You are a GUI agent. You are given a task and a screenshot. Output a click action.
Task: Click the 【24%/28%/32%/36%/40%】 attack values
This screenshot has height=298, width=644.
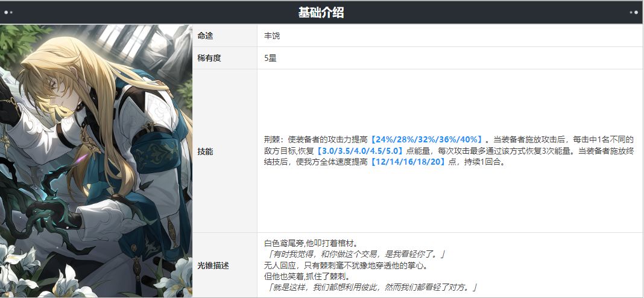point(427,140)
